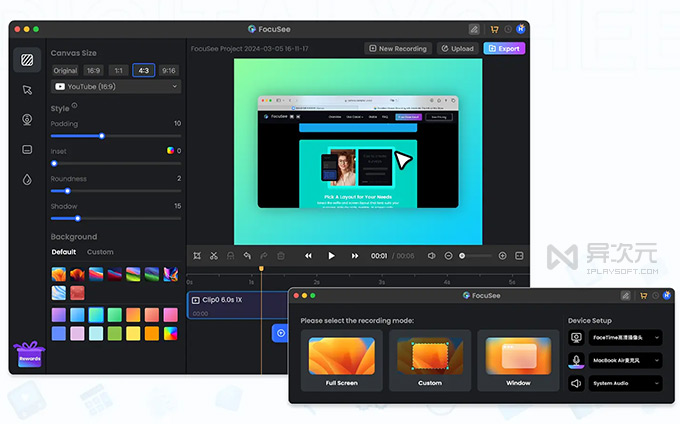The width and height of the screenshot is (680, 424).
Task: Zoom out the timeline with minus
Action: click(x=448, y=256)
